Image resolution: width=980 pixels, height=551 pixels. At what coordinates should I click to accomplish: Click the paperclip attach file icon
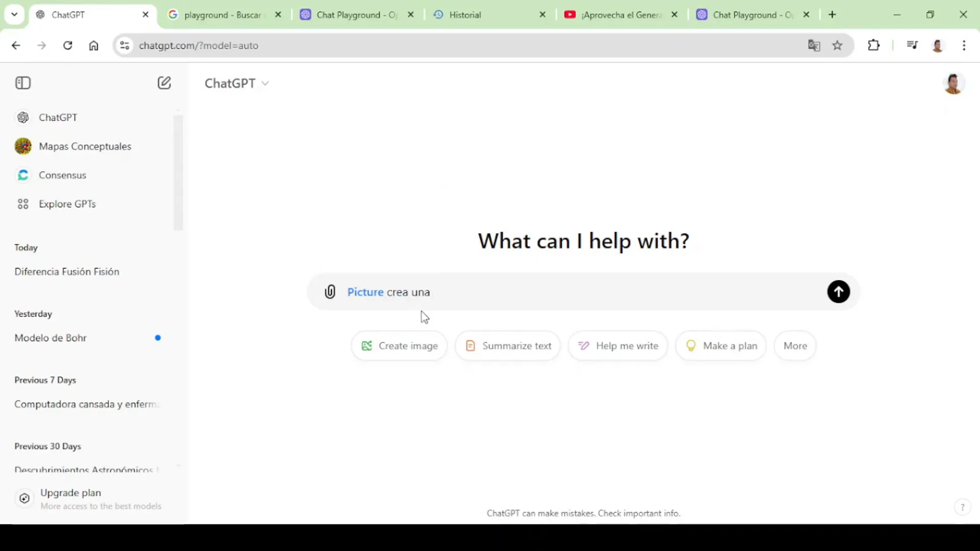click(x=330, y=292)
